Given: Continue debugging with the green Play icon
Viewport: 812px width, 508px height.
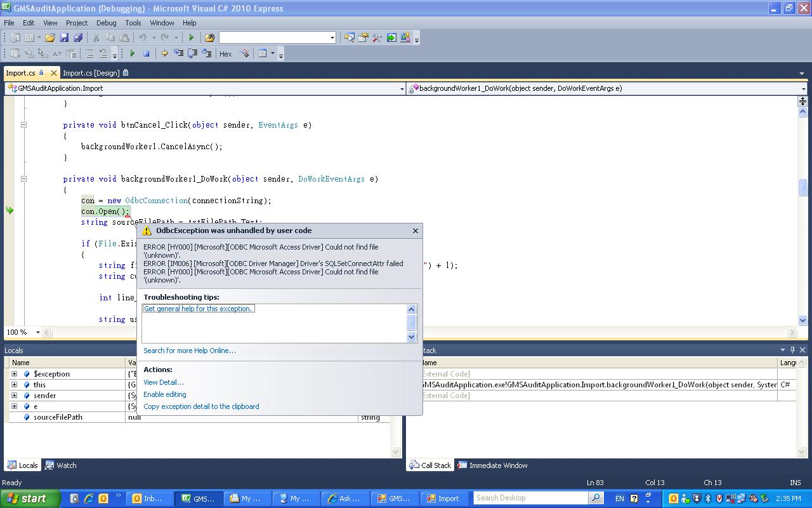Looking at the screenshot, I should (x=133, y=54).
